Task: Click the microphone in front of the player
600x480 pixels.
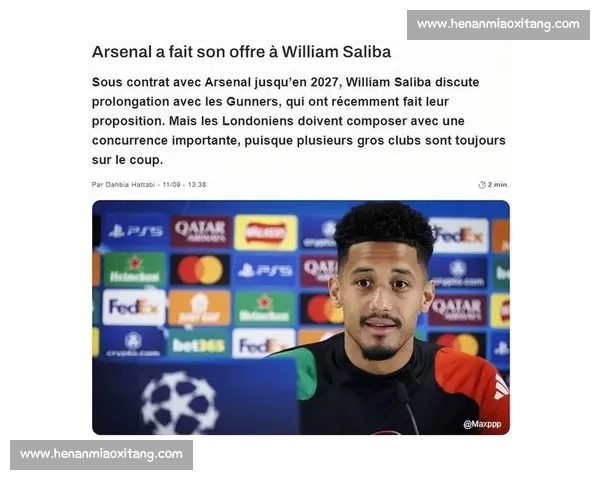Action: [408, 408]
